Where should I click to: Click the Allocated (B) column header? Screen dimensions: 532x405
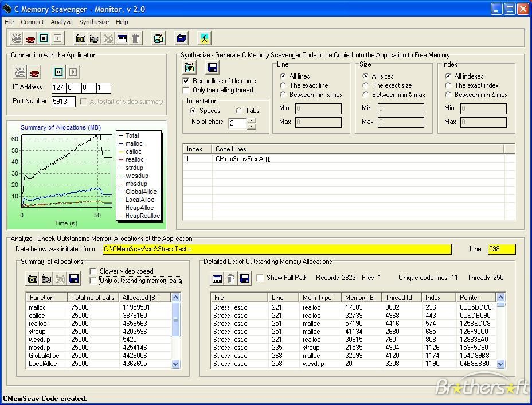point(145,298)
